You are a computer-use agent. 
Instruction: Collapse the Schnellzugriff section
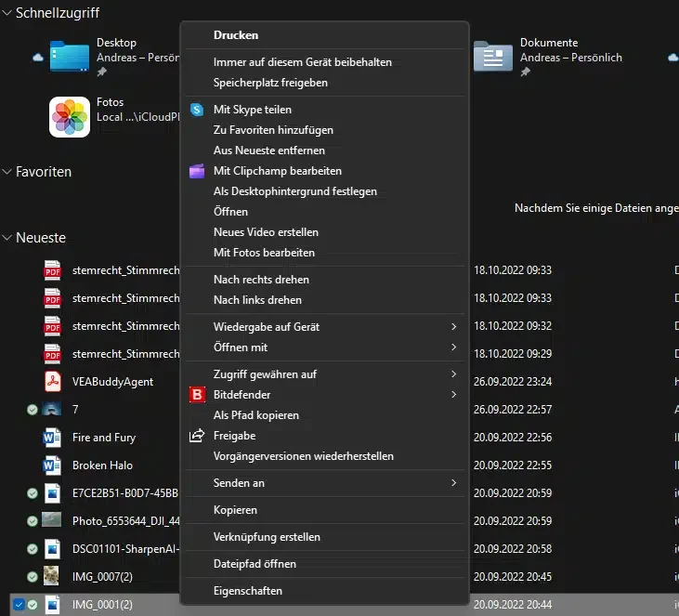click(7, 14)
